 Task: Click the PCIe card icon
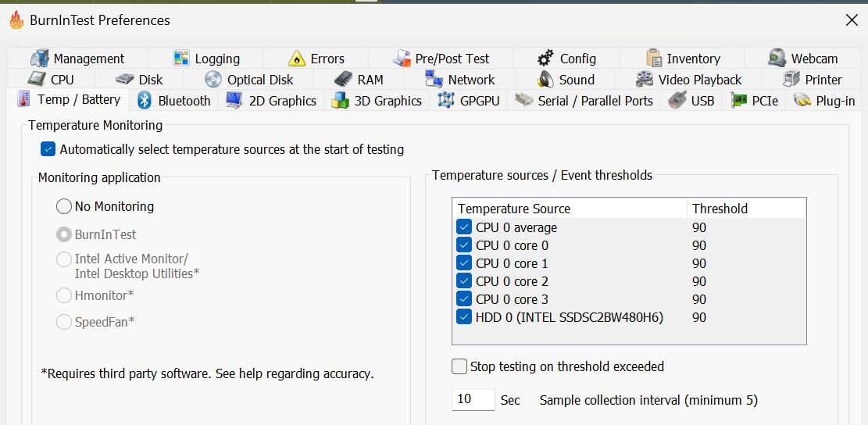[x=738, y=100]
